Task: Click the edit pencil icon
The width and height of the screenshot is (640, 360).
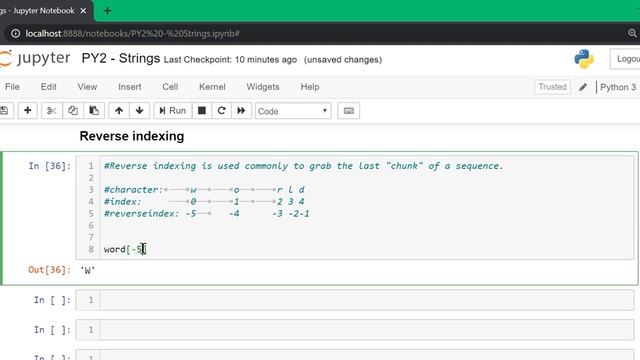Action: click(583, 87)
